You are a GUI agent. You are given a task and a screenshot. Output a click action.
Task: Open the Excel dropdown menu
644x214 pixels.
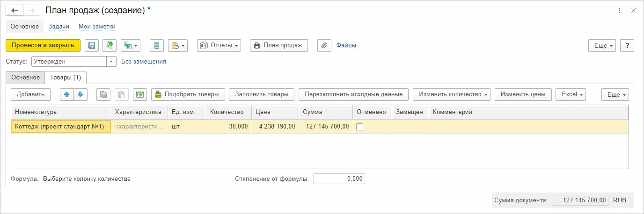point(571,94)
